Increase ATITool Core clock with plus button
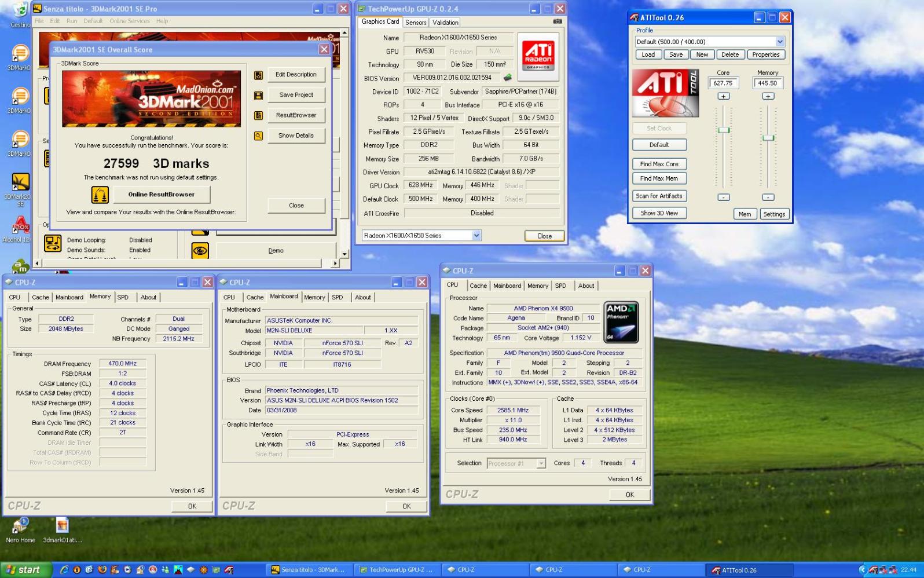Image resolution: width=924 pixels, height=578 pixels. pos(724,96)
